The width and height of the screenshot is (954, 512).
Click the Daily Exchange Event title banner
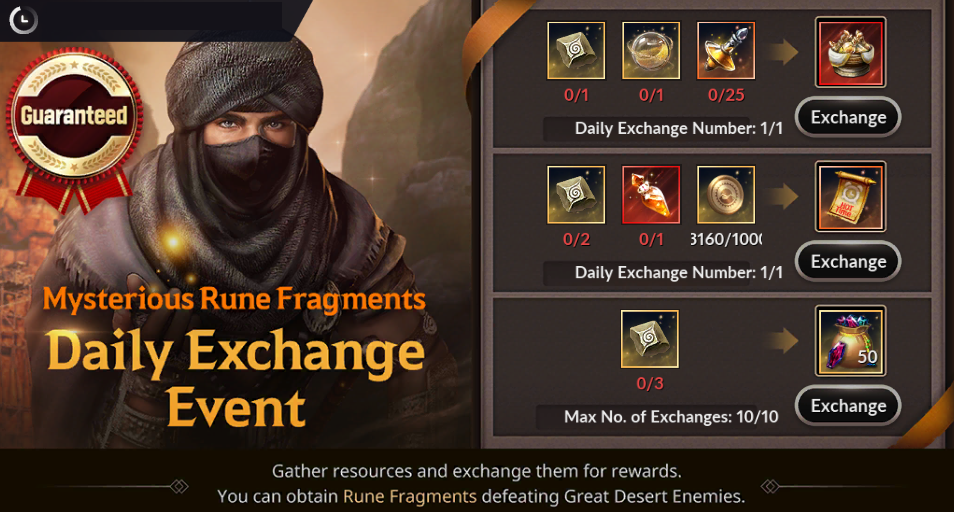click(x=236, y=377)
